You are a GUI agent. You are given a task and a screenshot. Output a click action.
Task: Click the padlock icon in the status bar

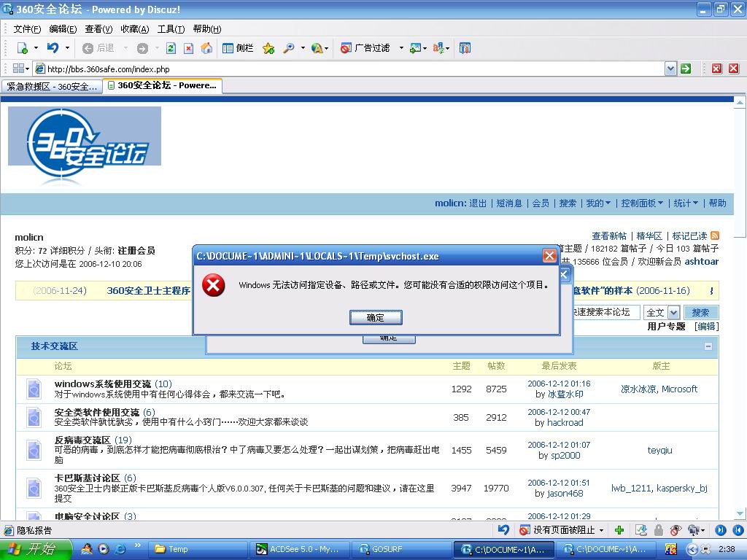pos(659,530)
